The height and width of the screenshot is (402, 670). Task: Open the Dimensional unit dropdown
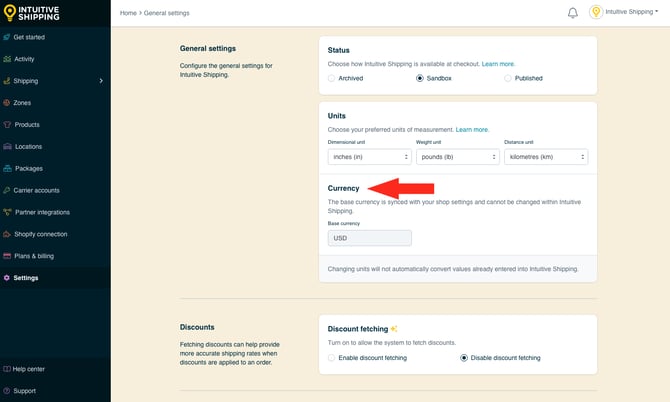[369, 157]
